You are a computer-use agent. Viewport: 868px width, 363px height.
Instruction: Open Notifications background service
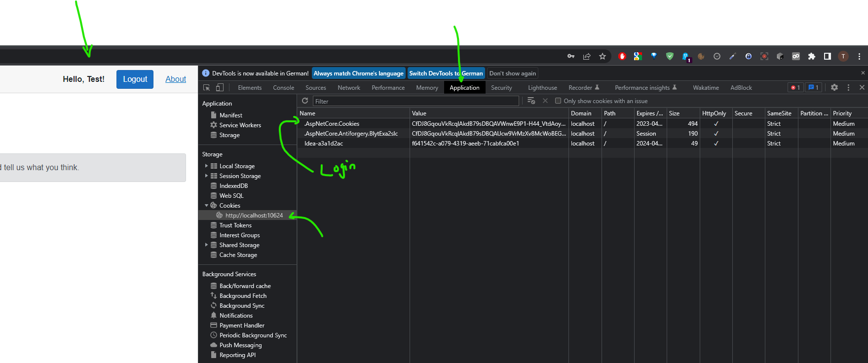click(236, 316)
